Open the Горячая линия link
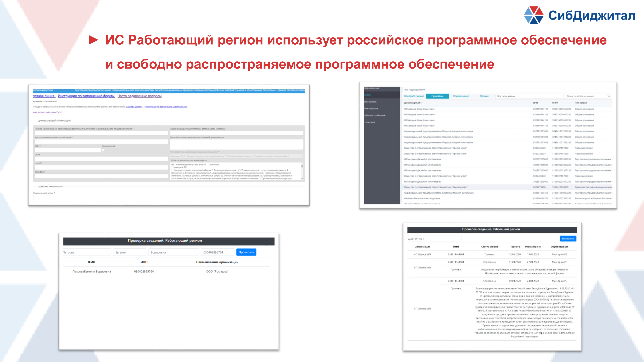The height and width of the screenshot is (362, 644). click(44, 96)
